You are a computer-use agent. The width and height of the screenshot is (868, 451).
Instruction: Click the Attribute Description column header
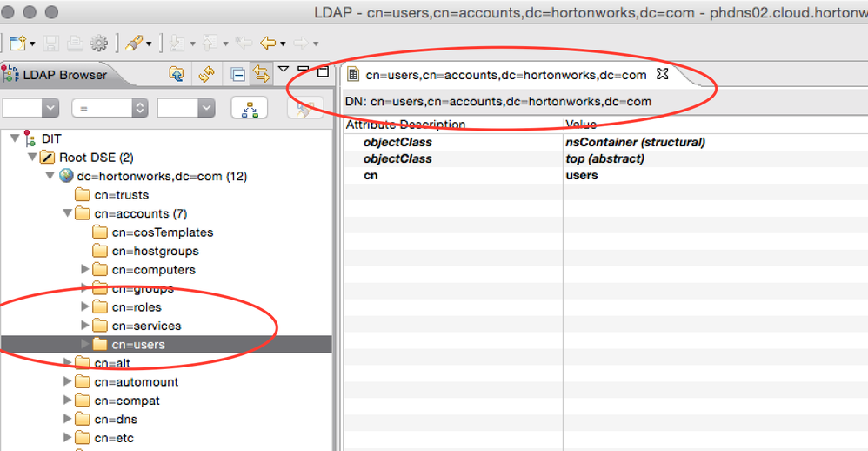point(405,125)
